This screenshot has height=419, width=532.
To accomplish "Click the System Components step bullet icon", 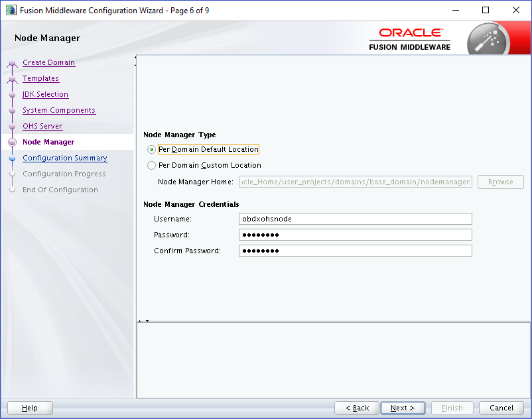I will click(x=12, y=111).
